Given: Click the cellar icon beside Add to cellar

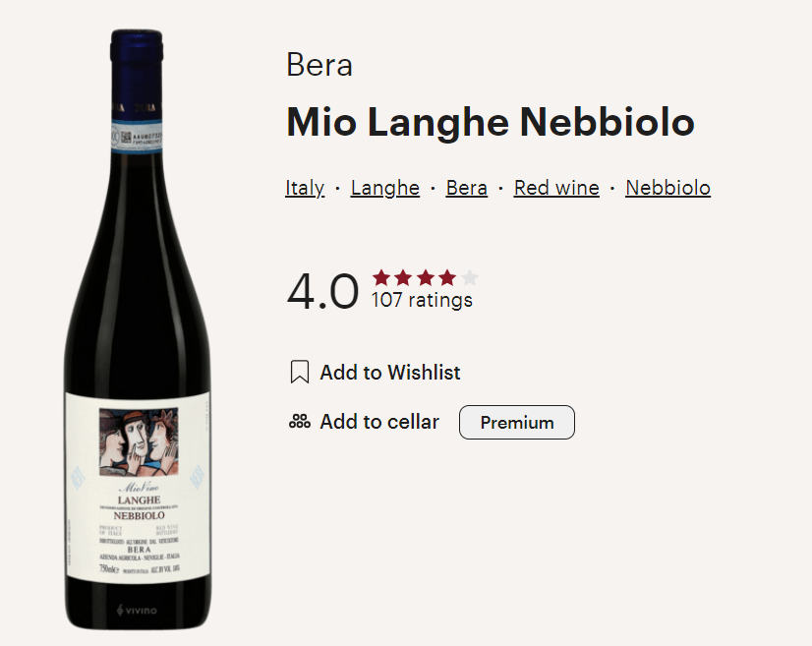Looking at the screenshot, I should coord(300,422).
